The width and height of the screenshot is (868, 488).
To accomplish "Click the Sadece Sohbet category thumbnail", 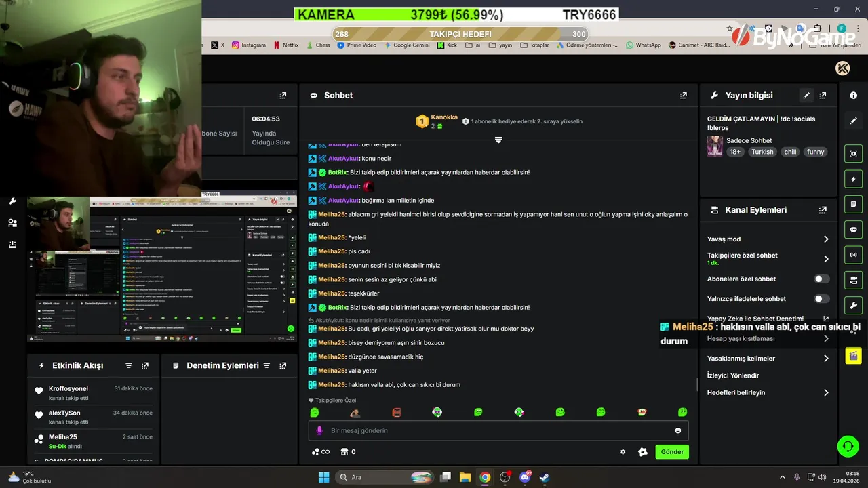I will point(715,146).
